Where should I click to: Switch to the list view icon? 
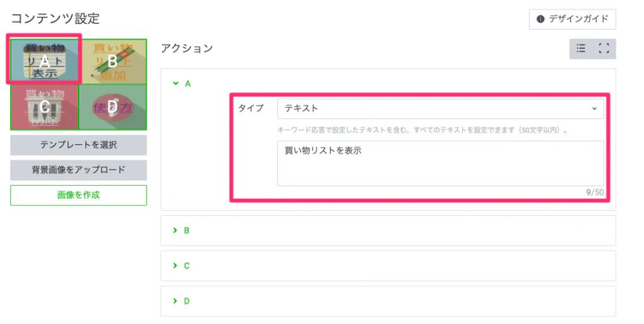pos(581,48)
